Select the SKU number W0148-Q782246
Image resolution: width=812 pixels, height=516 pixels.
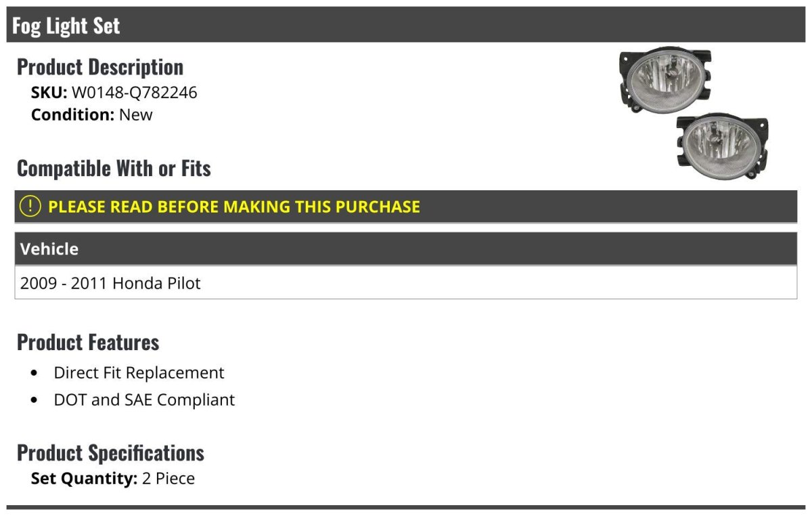coord(134,92)
